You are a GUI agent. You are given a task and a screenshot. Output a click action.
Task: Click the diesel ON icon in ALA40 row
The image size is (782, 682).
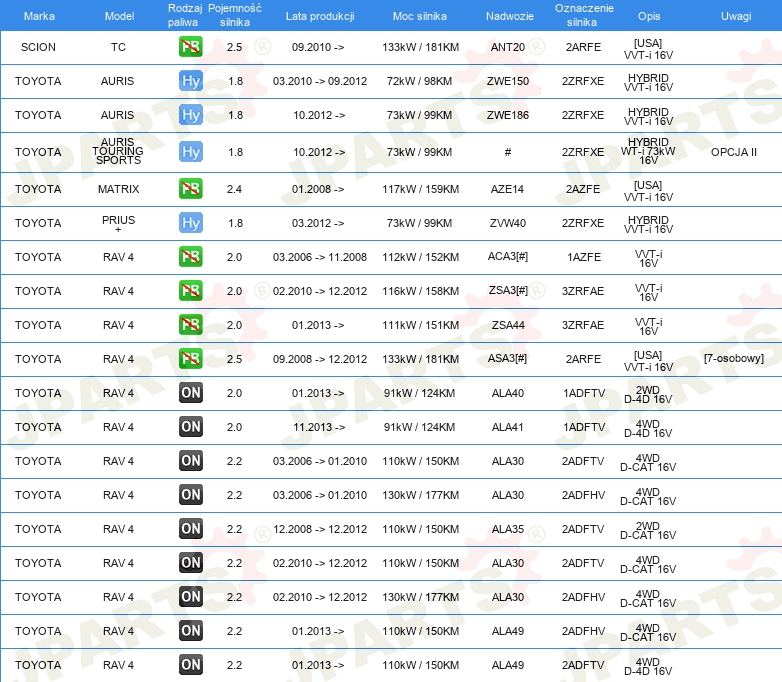point(190,393)
